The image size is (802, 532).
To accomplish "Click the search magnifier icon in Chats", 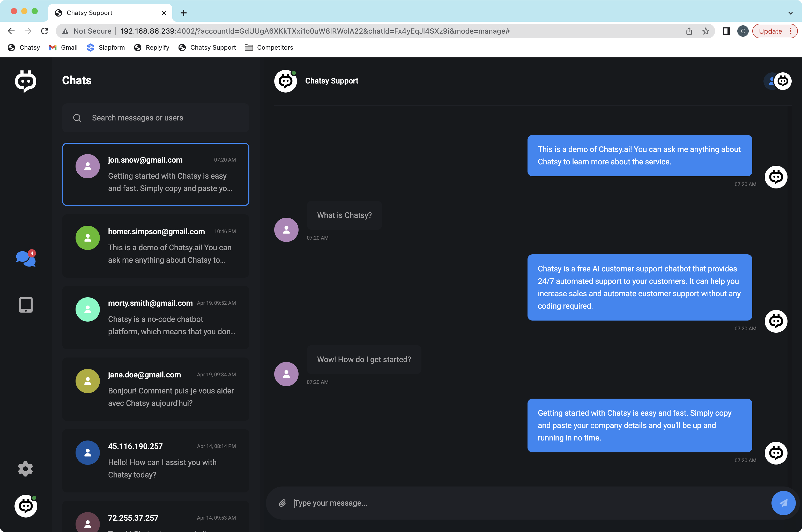I will tap(77, 118).
